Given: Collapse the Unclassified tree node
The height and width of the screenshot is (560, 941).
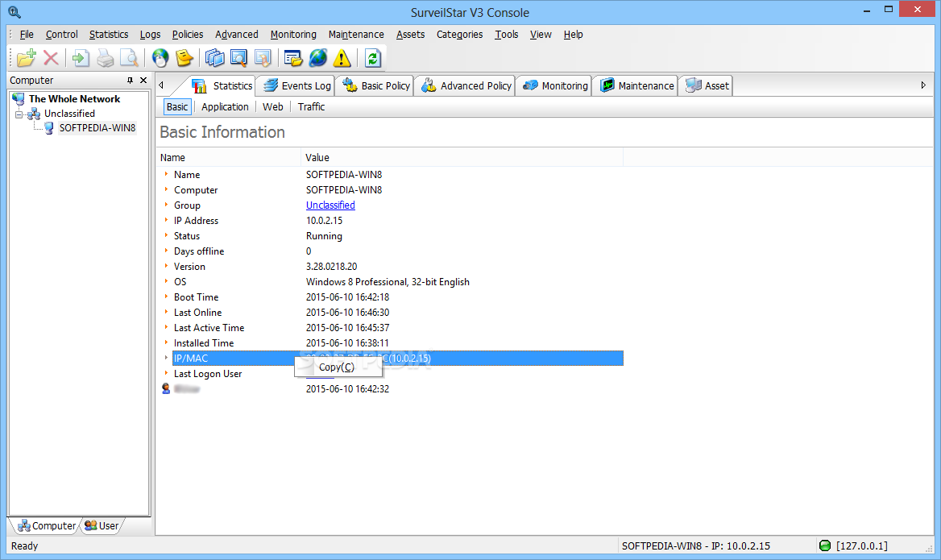Looking at the screenshot, I should tap(19, 114).
